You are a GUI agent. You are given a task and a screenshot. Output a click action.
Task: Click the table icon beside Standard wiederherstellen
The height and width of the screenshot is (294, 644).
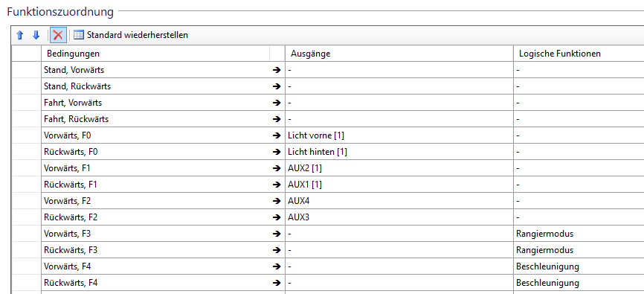coord(78,35)
